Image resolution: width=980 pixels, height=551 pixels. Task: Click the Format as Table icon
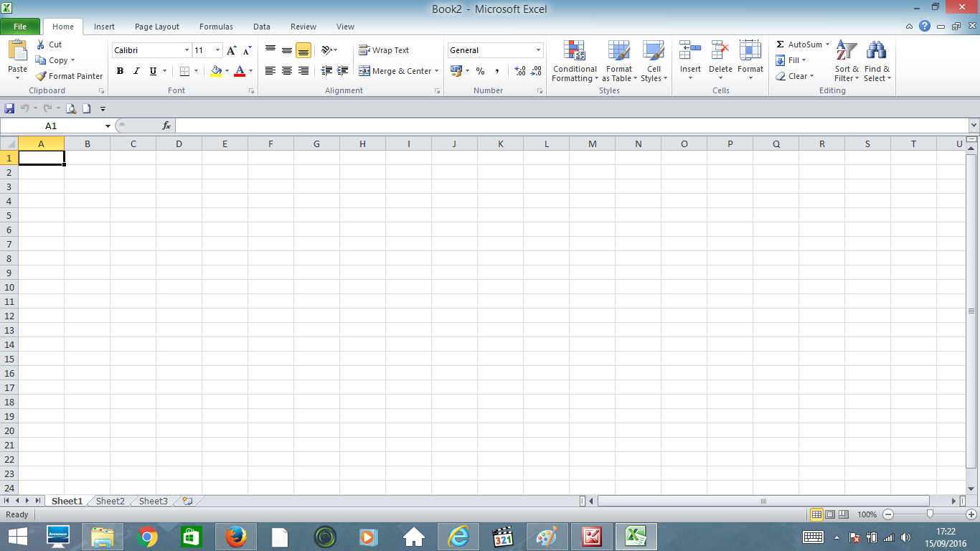point(618,62)
